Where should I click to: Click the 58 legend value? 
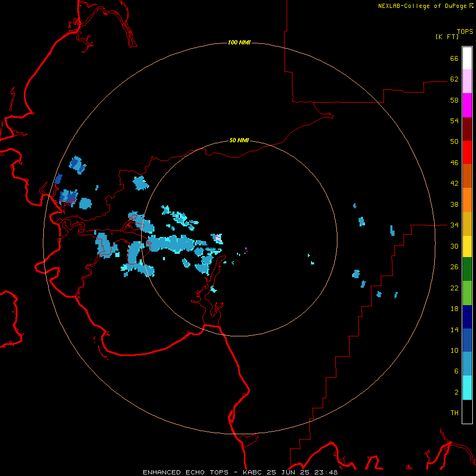point(454,100)
